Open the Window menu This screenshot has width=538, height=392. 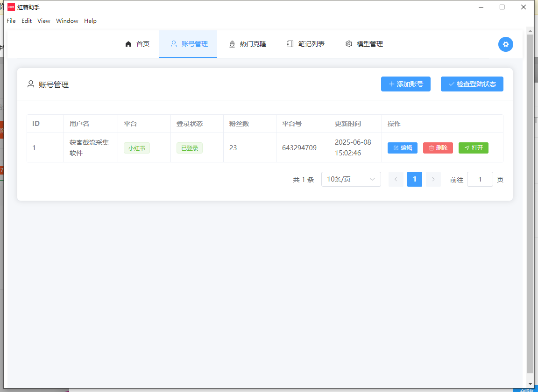pos(67,21)
